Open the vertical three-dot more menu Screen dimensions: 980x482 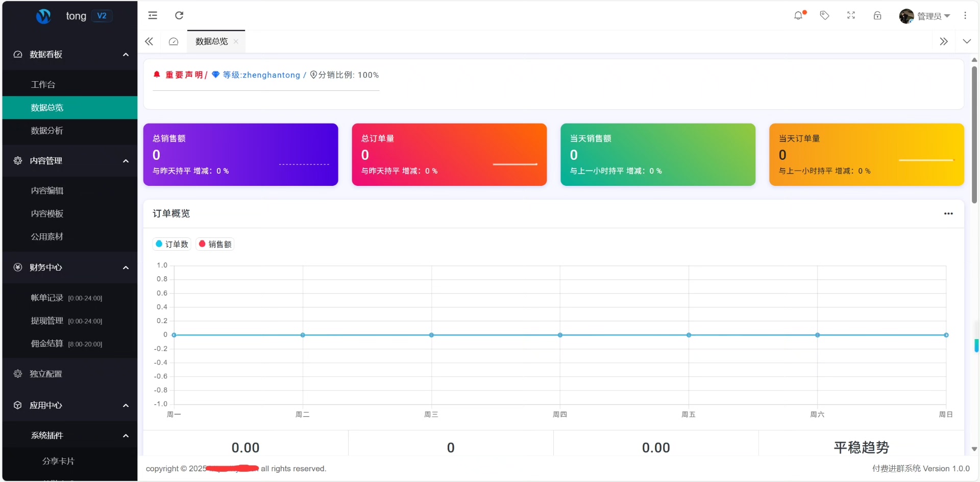(x=965, y=16)
